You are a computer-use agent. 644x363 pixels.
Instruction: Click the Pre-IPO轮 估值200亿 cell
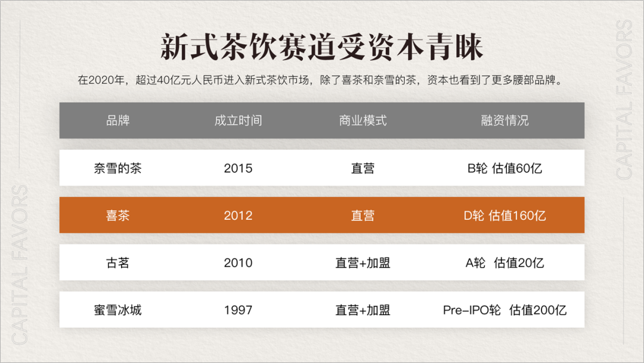[x=505, y=310]
